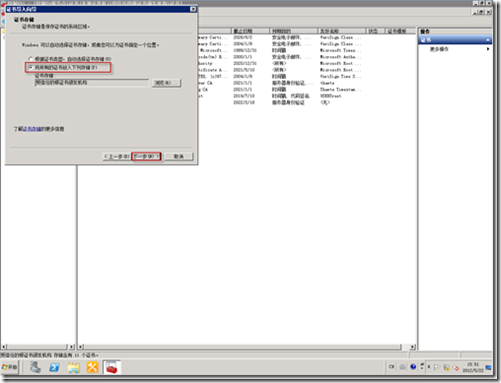Sort by certificate template column header
This screenshot has height=383, width=501.
(401, 31)
